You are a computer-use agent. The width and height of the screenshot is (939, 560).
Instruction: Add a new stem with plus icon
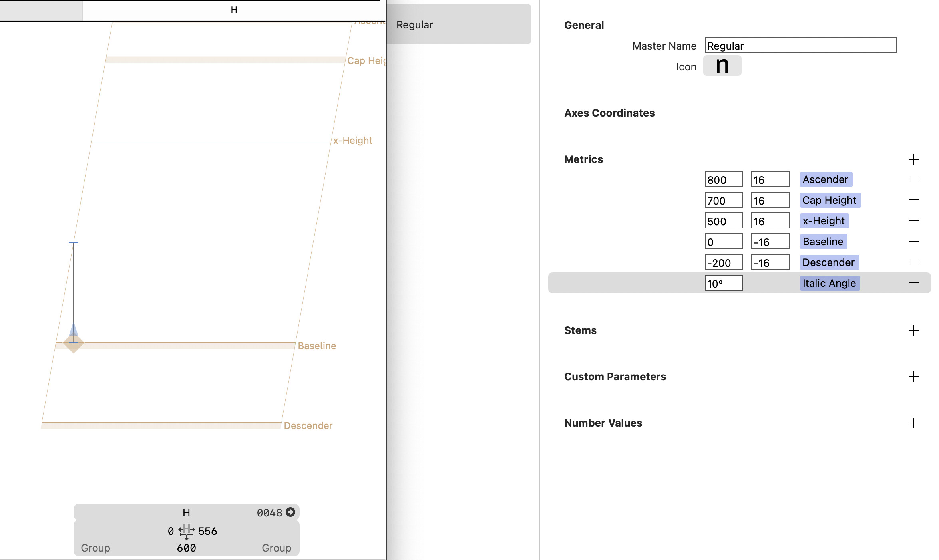pos(913,330)
